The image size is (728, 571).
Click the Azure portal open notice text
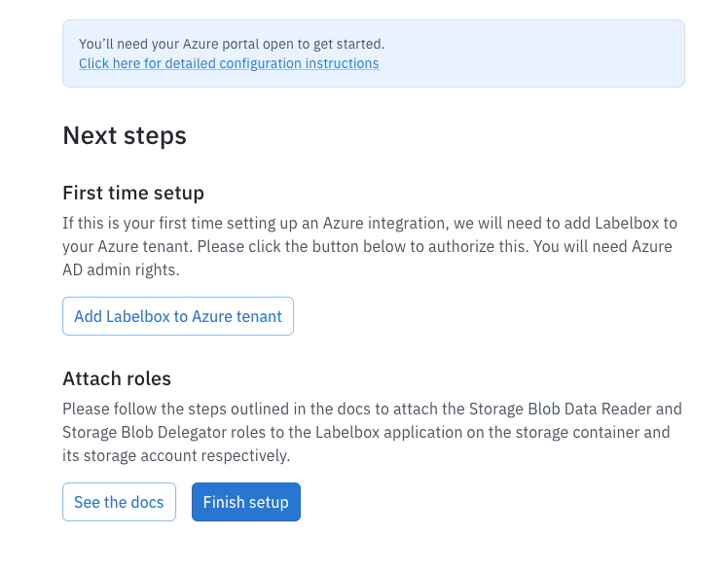[x=232, y=44]
